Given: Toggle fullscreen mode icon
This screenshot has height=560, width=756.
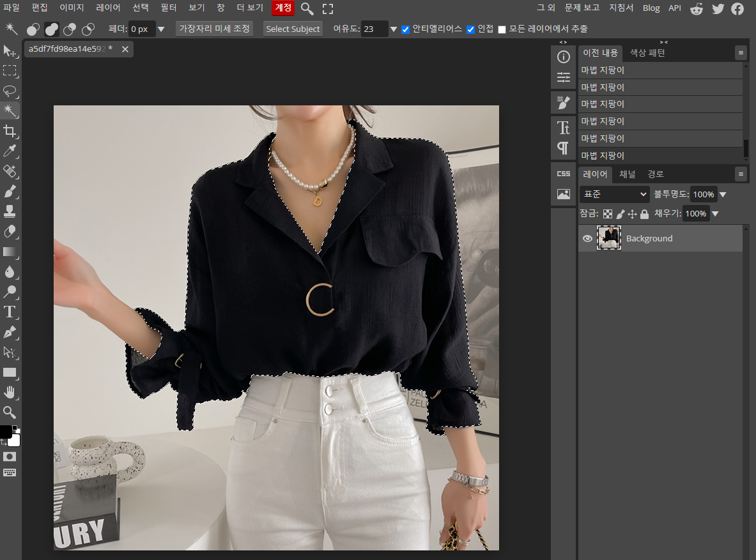Looking at the screenshot, I should pyautogui.click(x=328, y=9).
